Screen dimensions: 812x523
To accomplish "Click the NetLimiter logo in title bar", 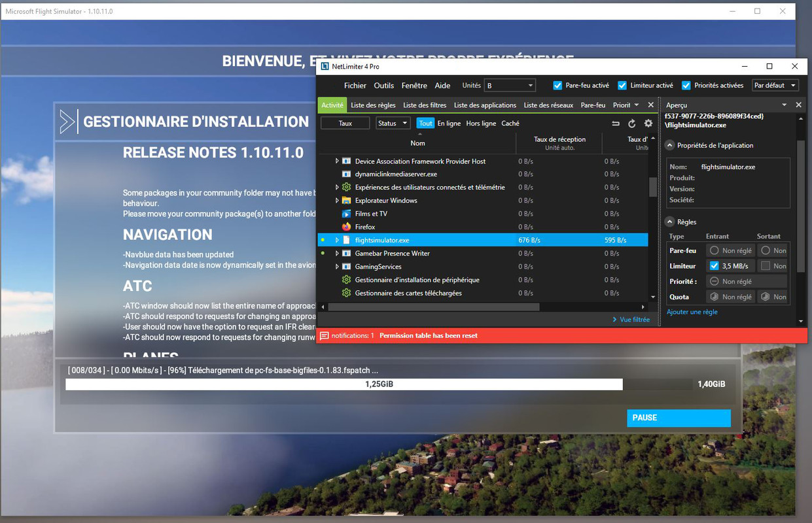I will coord(325,66).
